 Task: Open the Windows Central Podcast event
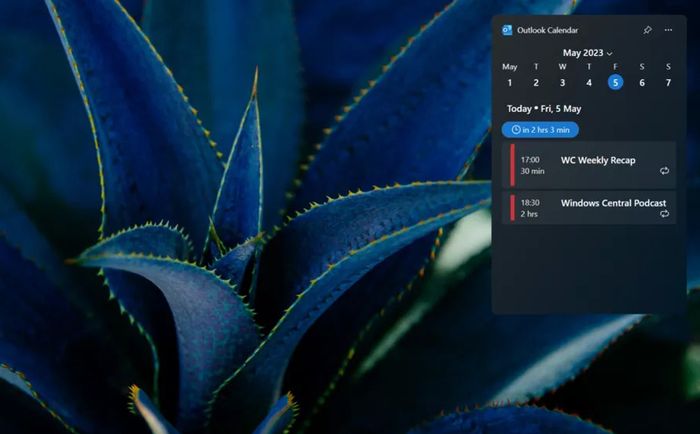click(x=589, y=208)
